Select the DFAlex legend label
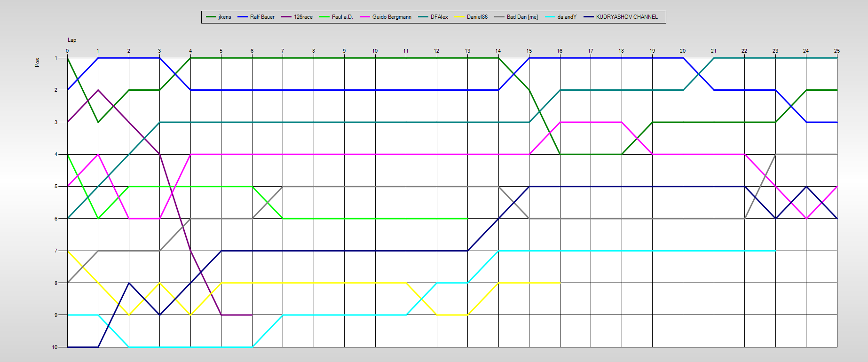The width and height of the screenshot is (868, 362). 439,17
